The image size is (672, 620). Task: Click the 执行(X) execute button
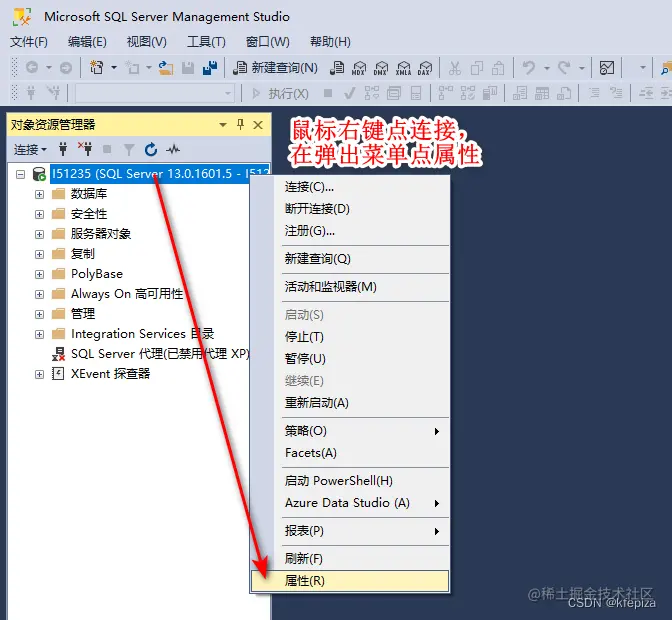[x=280, y=93]
